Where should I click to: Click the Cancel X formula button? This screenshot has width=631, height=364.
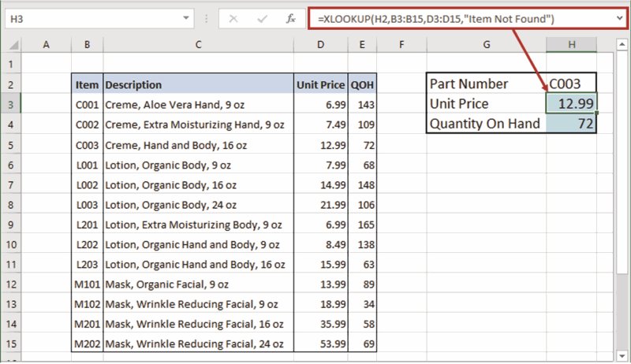(233, 18)
